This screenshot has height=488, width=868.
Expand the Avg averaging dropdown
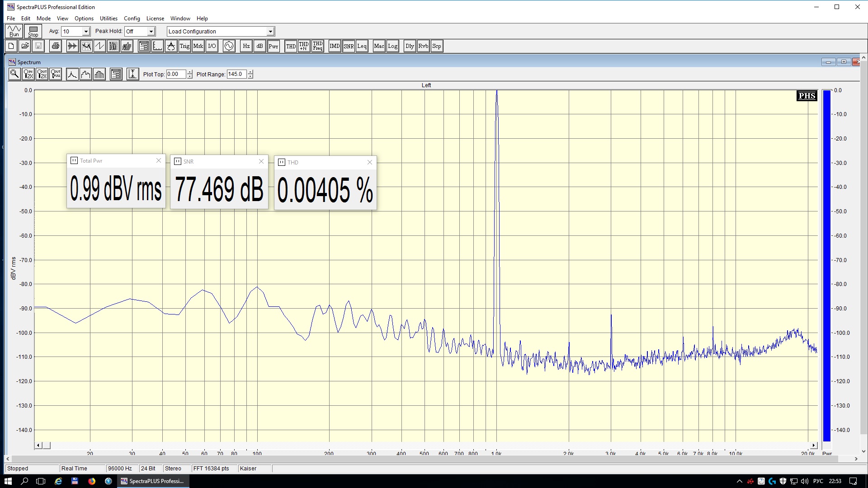[86, 32]
